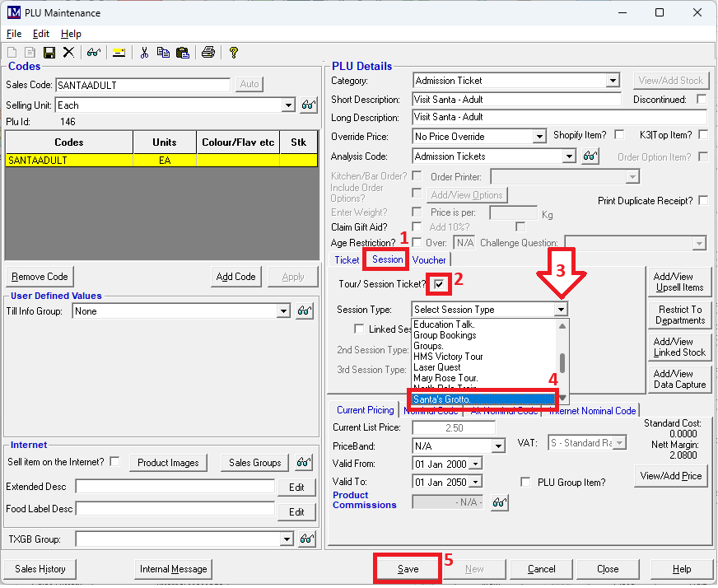Click the Add/View Upsell Items button
This screenshot has width=718, height=588.
point(679,282)
